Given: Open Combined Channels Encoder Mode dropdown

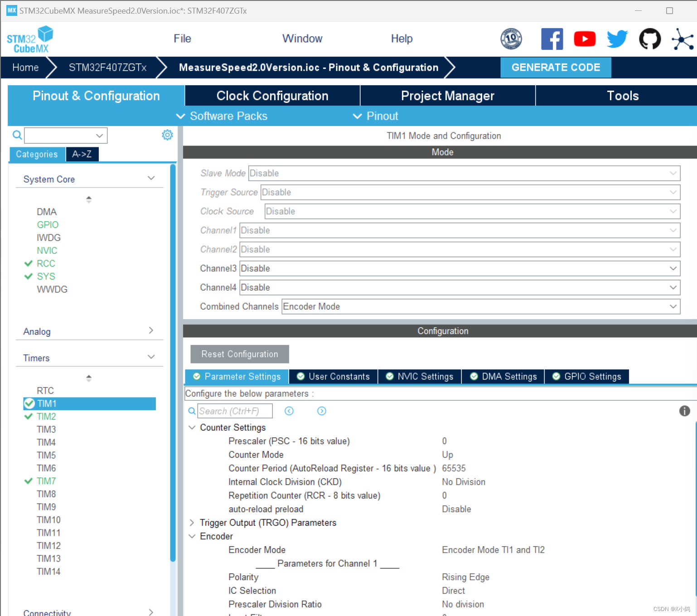Looking at the screenshot, I should (x=481, y=306).
